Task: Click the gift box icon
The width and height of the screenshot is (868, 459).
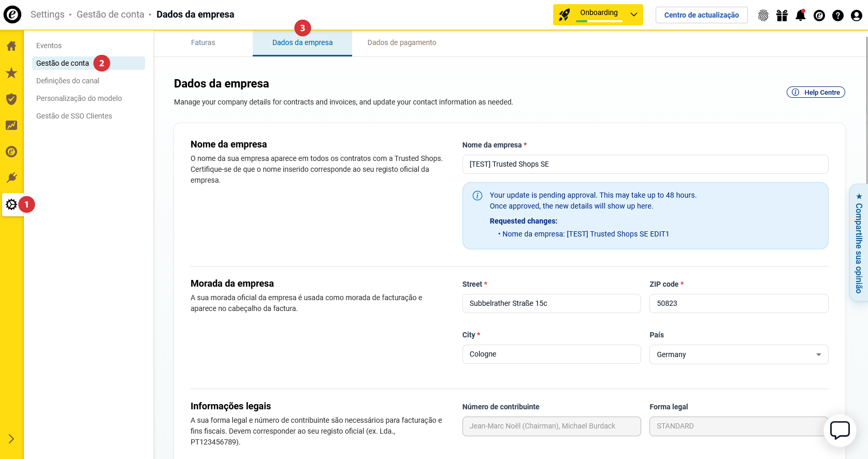Action: (782, 16)
